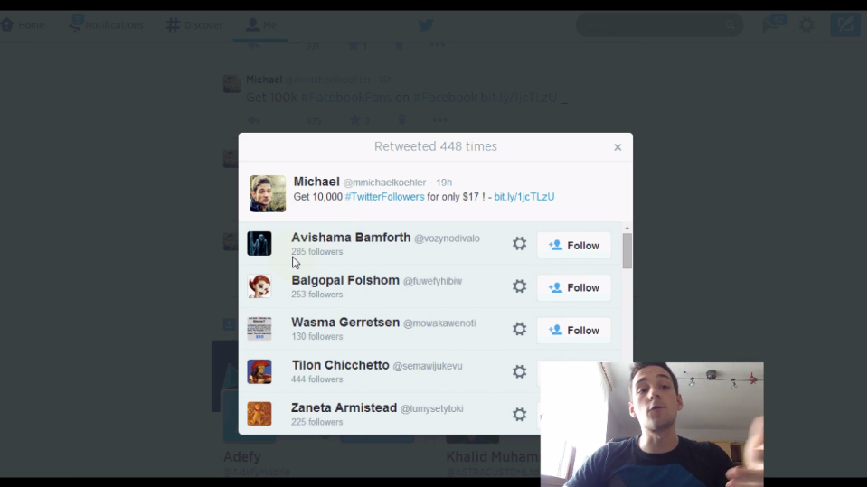Open gear menu for Avishama Bamforth

(519, 244)
